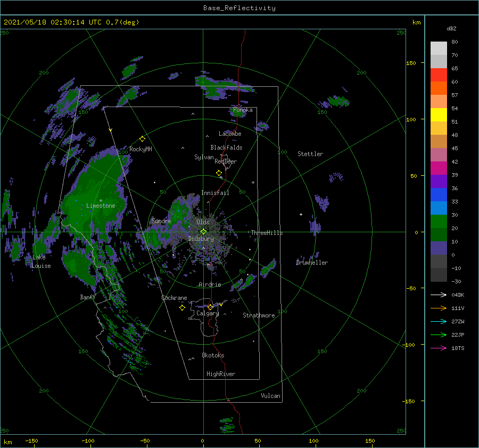Click the Innisfail town label
Viewport: 479px width, 448px height.
point(216,193)
